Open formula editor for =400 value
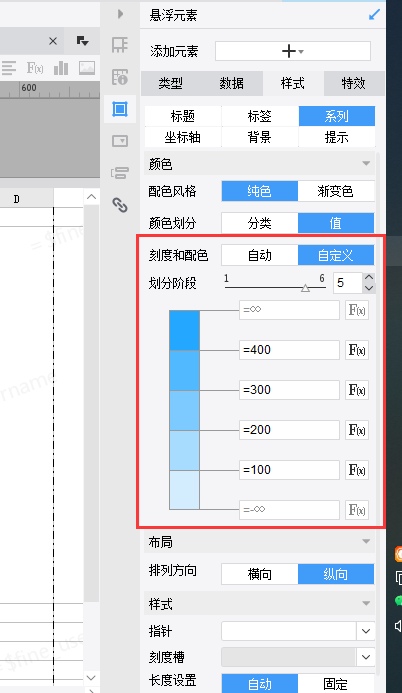 357,350
